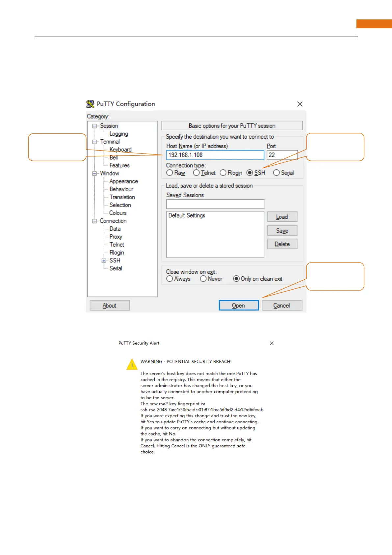Choose Always for close window on exit
Screen dimensions: 392x555
pos(178,279)
